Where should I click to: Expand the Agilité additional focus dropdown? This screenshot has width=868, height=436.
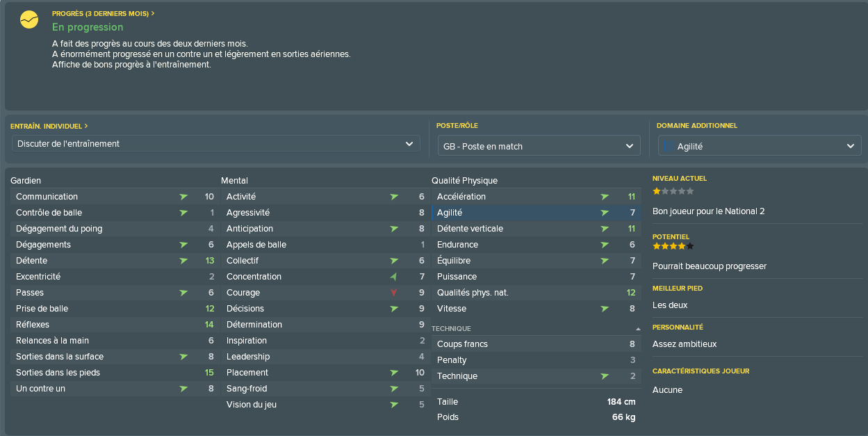point(760,146)
